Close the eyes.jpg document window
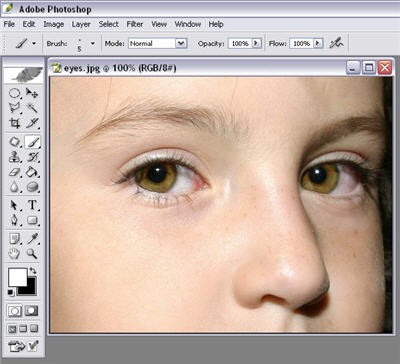400x364 pixels. 385,68
